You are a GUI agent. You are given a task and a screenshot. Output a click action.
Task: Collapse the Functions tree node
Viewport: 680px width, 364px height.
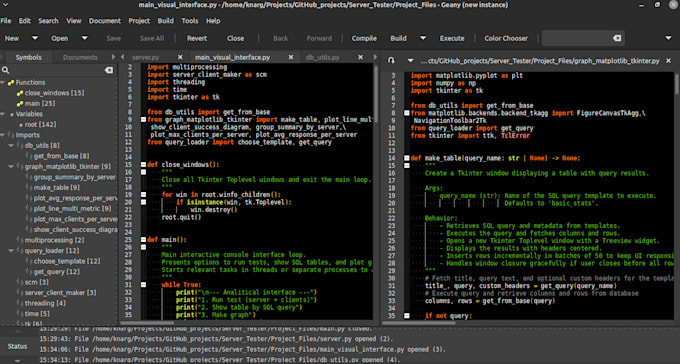[x=3, y=82]
